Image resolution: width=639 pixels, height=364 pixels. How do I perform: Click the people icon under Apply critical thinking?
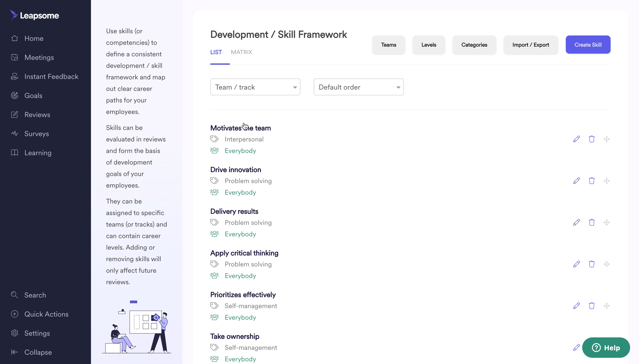pos(214,276)
